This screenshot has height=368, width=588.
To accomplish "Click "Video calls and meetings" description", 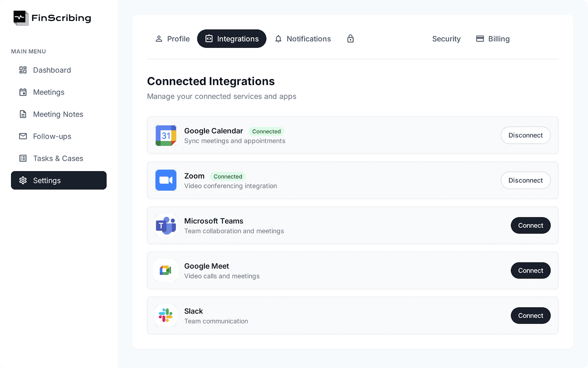I will point(222,276).
